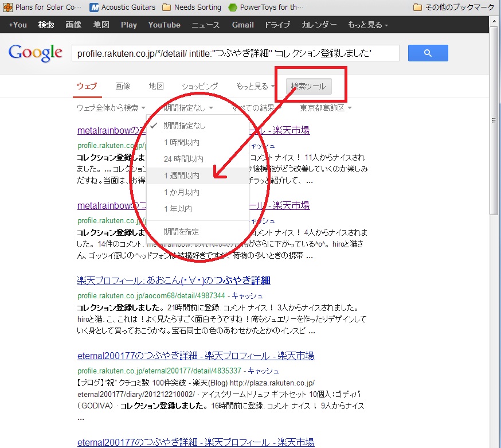Click inside the Google search query field
Viewport: 501px width, 448px height.
tap(236, 53)
